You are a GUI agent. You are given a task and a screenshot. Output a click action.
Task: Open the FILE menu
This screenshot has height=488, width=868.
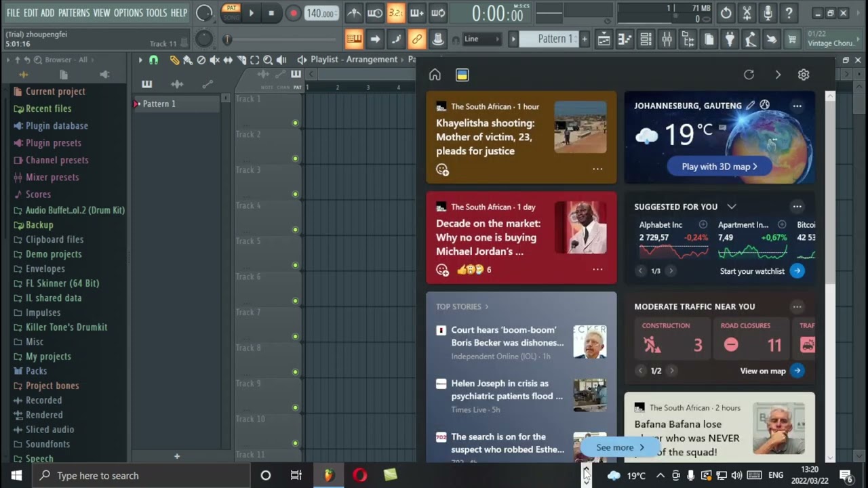click(x=13, y=13)
